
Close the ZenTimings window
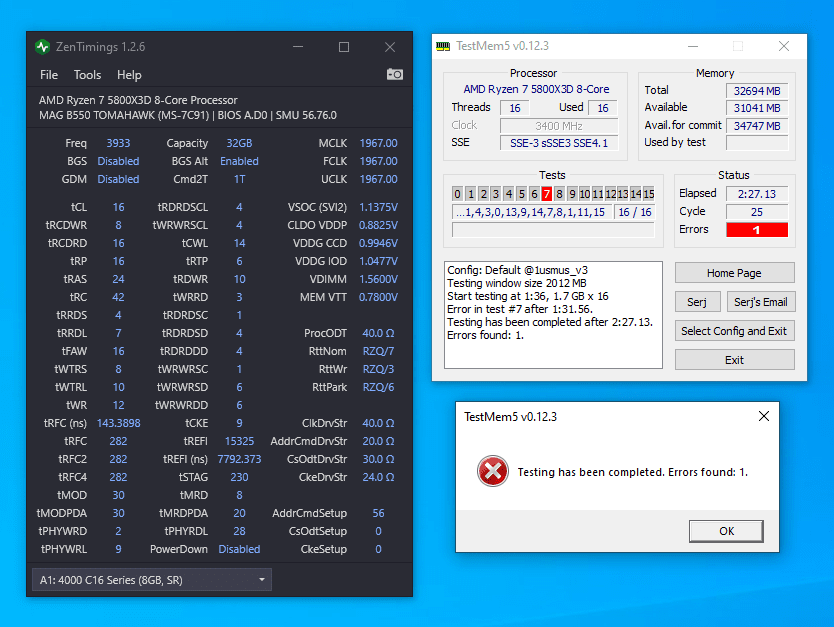(x=390, y=47)
